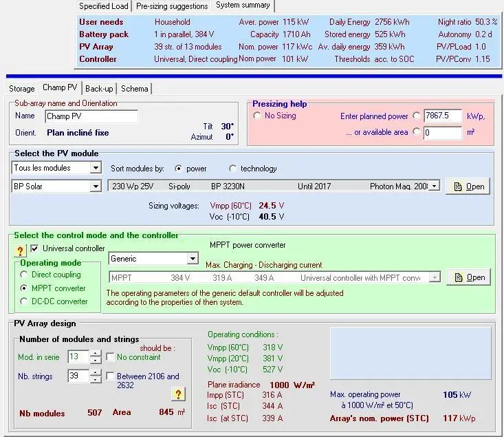Click the help icon in PV Array design
Image resolution: width=504 pixels, height=437 pixels.
pyautogui.click(x=178, y=394)
